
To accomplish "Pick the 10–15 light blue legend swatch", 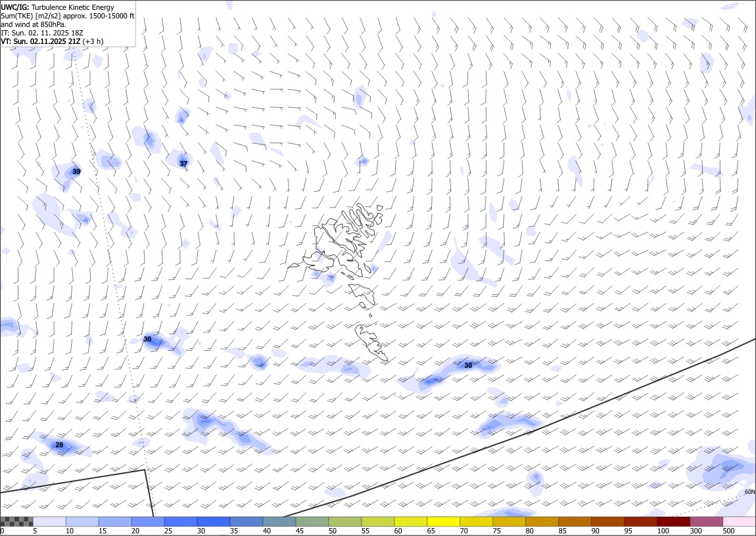I will (x=82, y=522).
